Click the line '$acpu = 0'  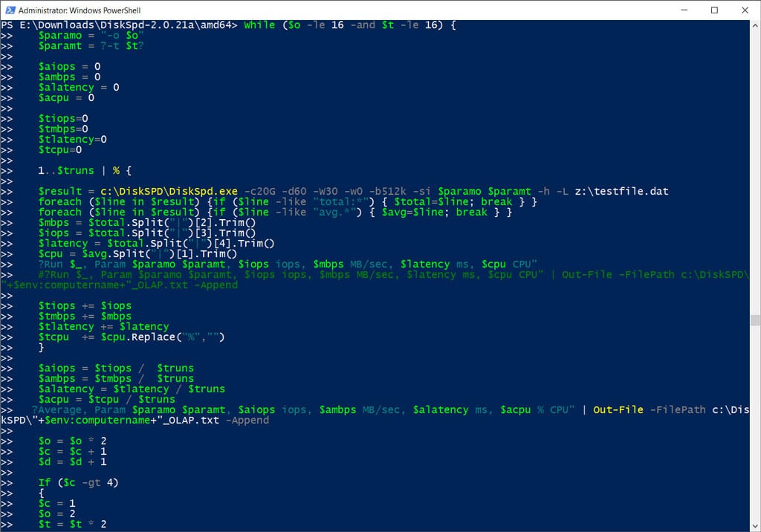(x=66, y=98)
